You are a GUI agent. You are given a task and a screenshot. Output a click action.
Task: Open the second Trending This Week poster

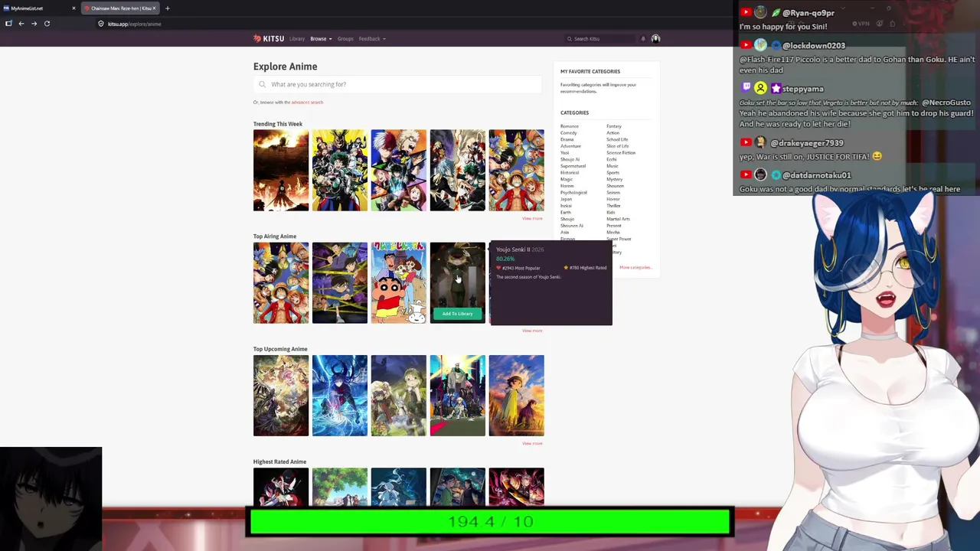(x=340, y=171)
